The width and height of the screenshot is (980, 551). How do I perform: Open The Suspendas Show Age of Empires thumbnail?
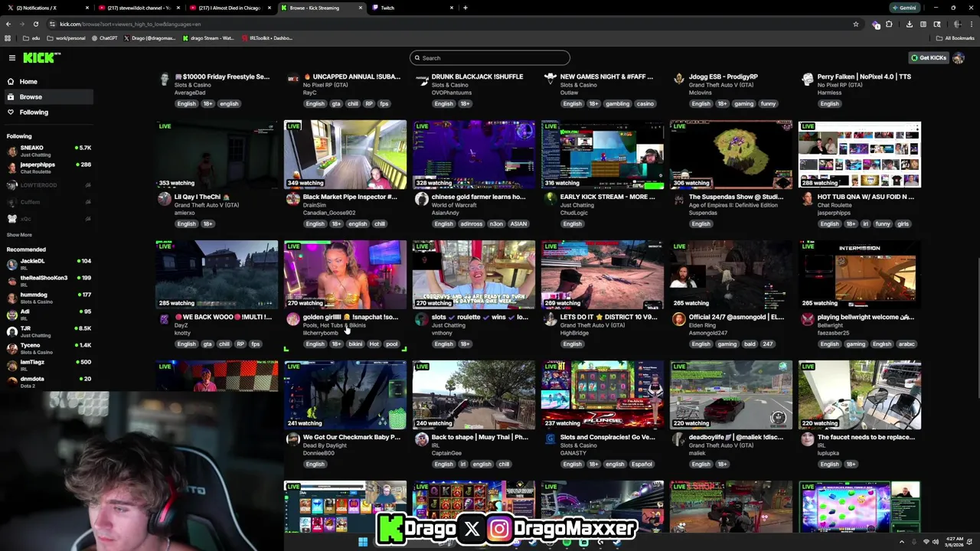[730, 154]
